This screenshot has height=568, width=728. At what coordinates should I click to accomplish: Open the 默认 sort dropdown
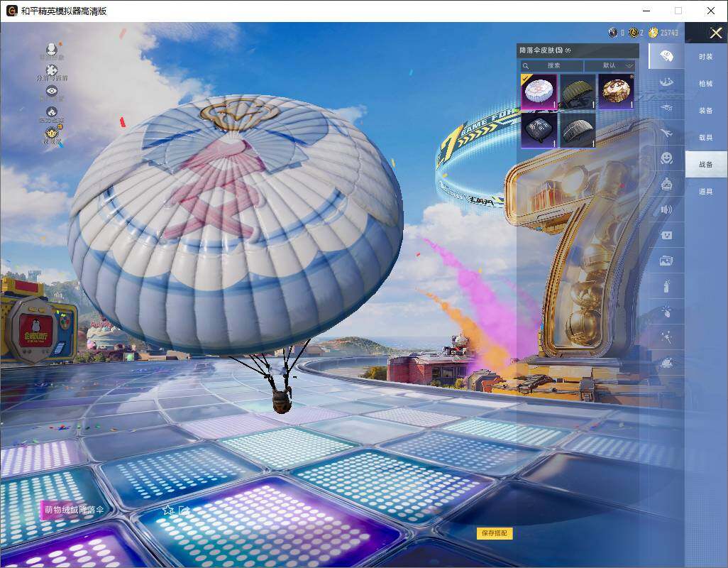click(611, 65)
